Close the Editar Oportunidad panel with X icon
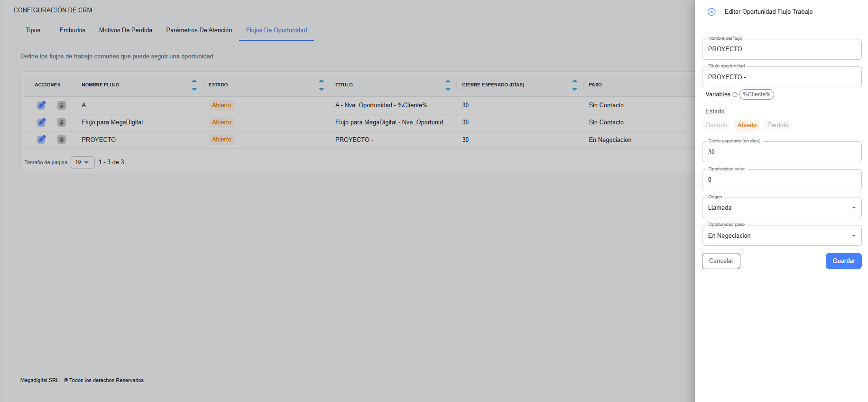868x402 pixels. 711,12
